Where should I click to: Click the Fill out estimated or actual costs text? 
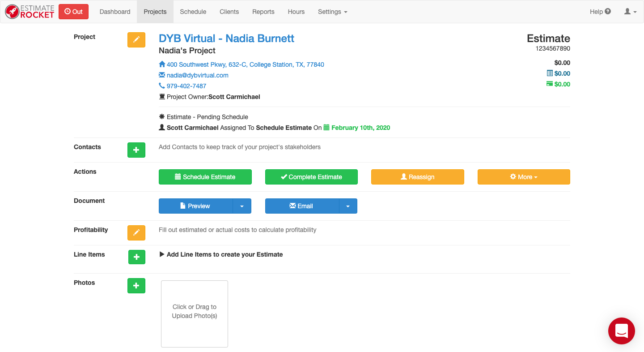[x=237, y=230]
